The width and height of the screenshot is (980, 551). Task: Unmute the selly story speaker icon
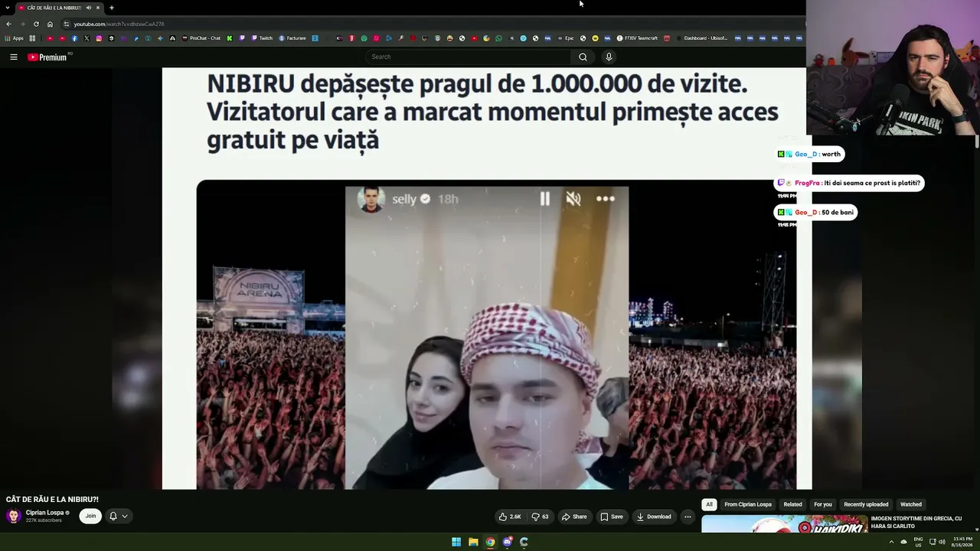pos(573,199)
